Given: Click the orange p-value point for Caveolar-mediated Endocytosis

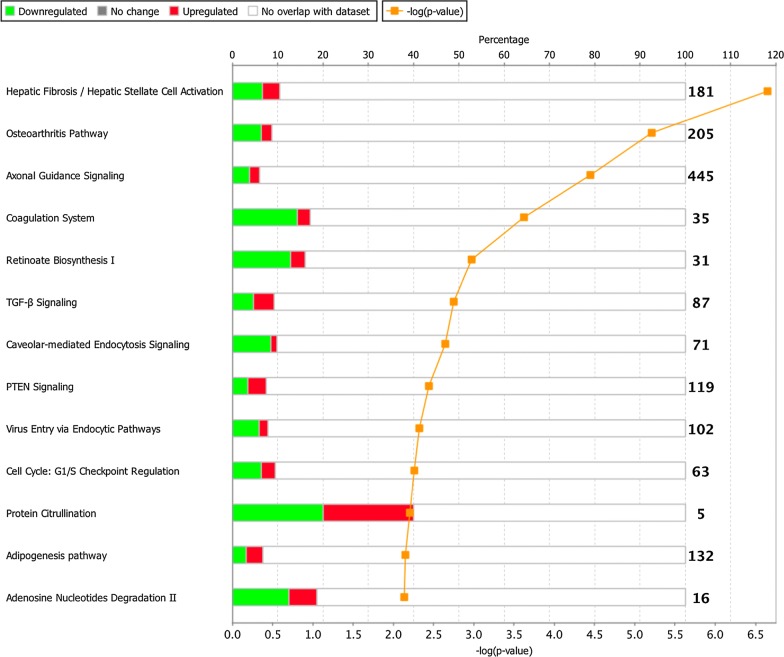Looking at the screenshot, I should point(445,344).
